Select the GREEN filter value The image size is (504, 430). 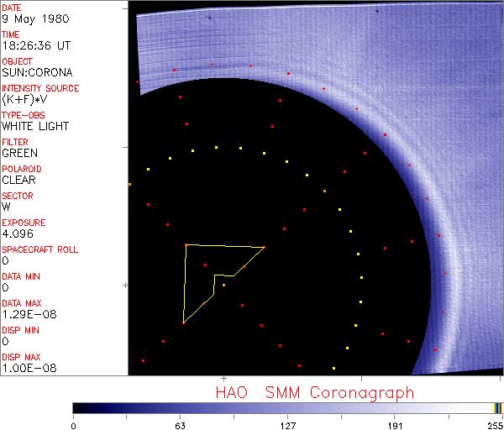pyautogui.click(x=20, y=154)
